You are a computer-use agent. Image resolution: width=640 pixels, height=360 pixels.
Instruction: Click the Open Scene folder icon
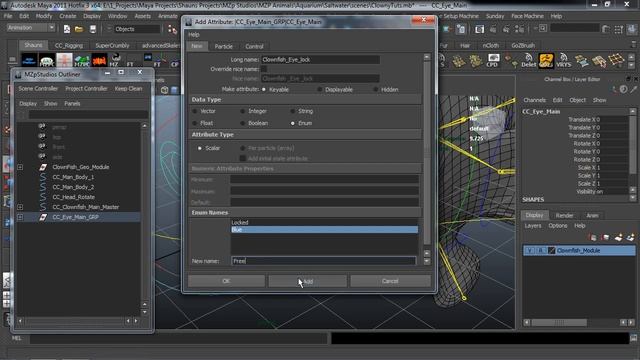click(79, 29)
